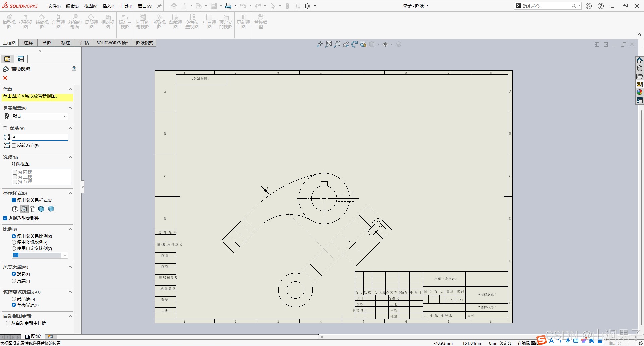Click the save icon in the top toolbar
This screenshot has height=346, width=644.
point(214,6)
